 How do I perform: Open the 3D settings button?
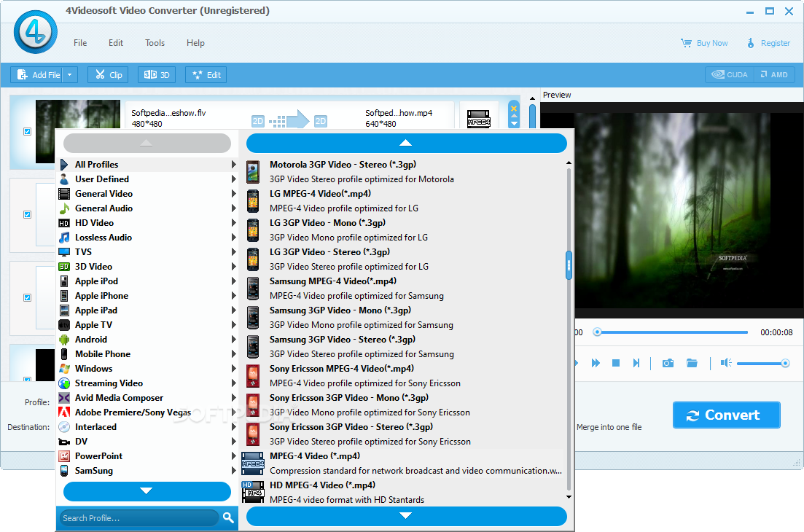157,75
